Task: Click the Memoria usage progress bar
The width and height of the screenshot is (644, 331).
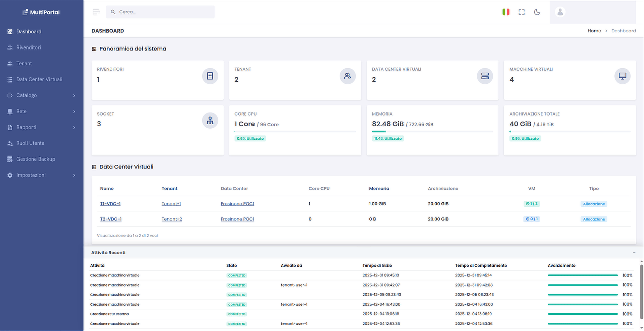Action: pyautogui.click(x=432, y=131)
